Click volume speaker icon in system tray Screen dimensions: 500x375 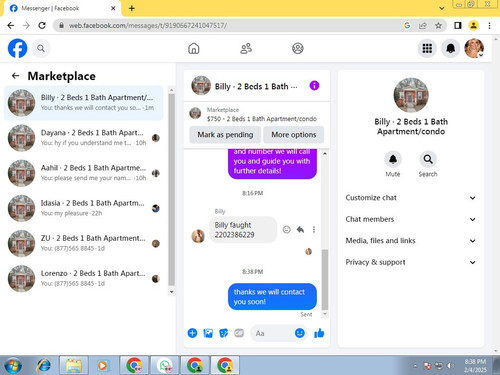(450, 366)
